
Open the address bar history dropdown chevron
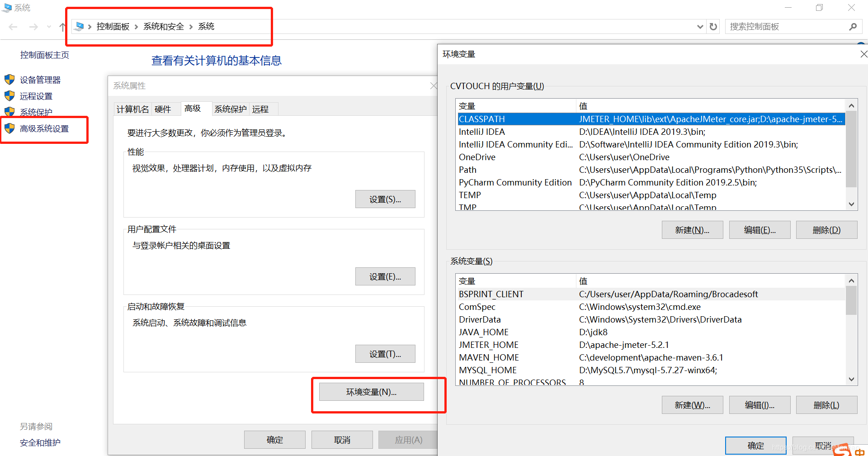pyautogui.click(x=700, y=26)
